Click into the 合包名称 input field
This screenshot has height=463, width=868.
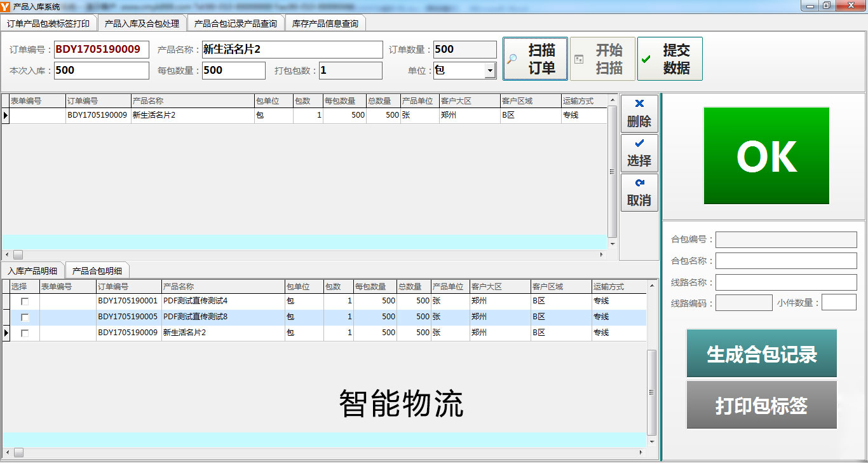786,261
